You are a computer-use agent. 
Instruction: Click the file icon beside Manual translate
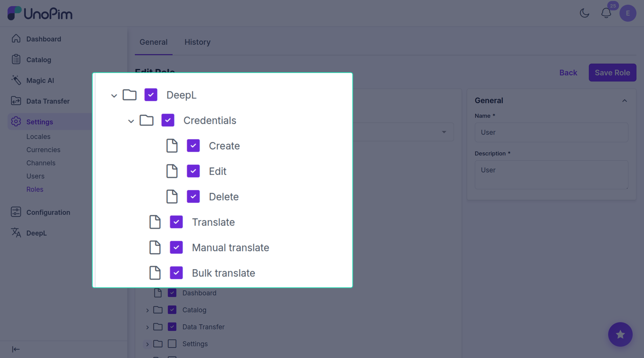155,247
